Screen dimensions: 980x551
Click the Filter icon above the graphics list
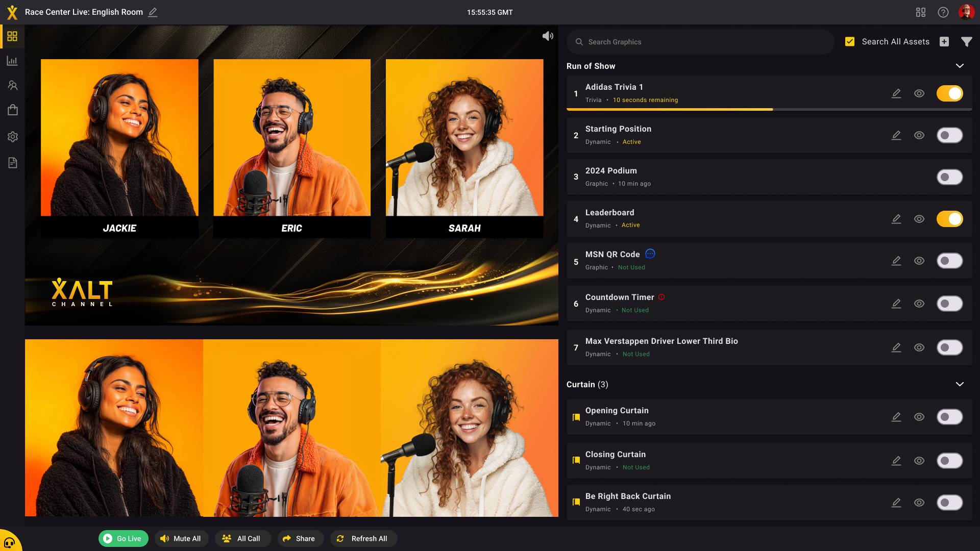point(967,42)
